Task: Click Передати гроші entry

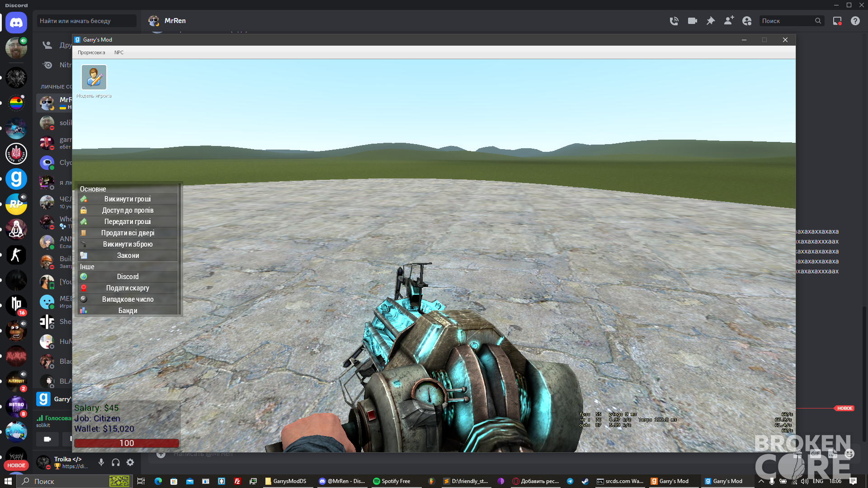Action: click(128, 222)
